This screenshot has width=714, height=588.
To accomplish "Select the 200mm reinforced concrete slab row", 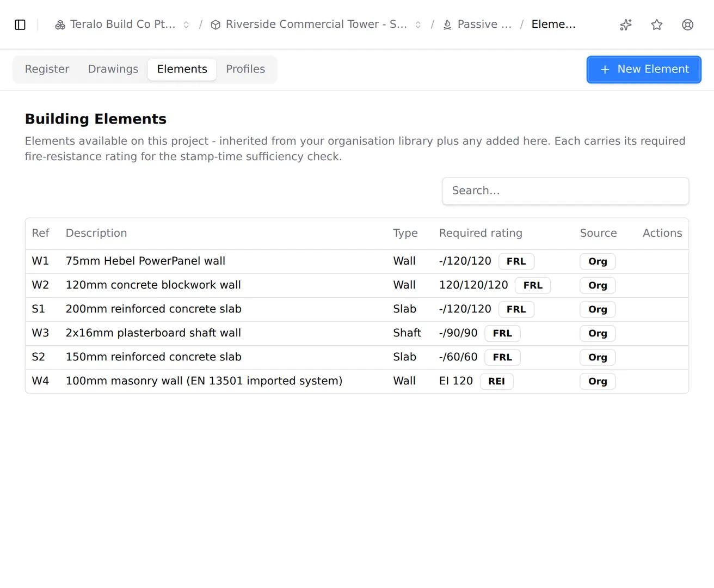I will click(357, 309).
